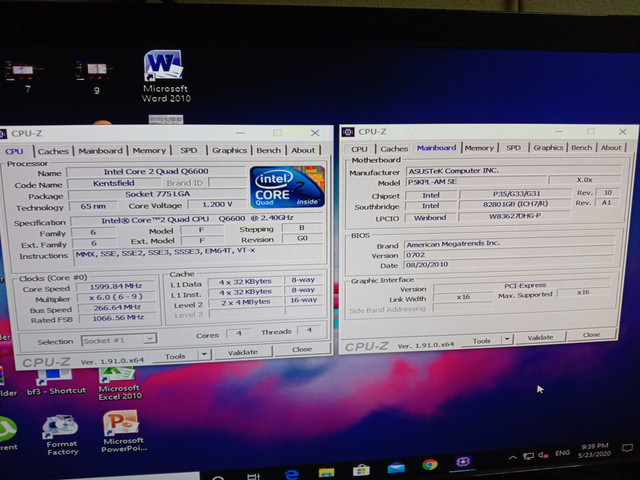This screenshot has height=480, width=640.
Task: Open the taskbar clock showing 9:39 PM
Action: click(594, 450)
